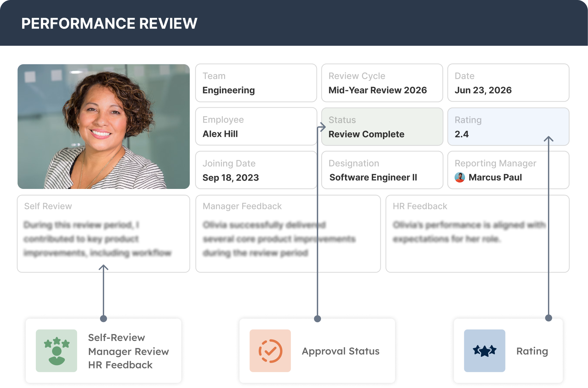Open the Manager Feedback text box
The width and height of the screenshot is (588, 388).
pyautogui.click(x=288, y=234)
